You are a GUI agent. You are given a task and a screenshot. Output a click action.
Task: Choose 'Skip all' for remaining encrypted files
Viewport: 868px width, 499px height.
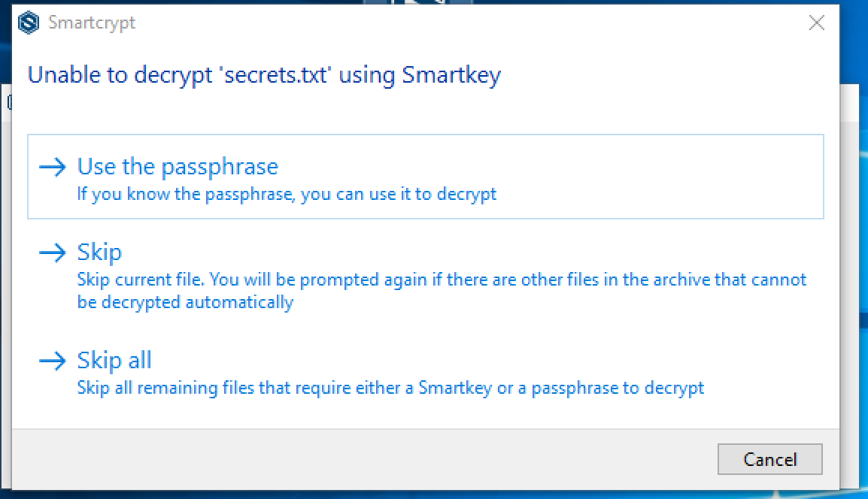(x=114, y=360)
